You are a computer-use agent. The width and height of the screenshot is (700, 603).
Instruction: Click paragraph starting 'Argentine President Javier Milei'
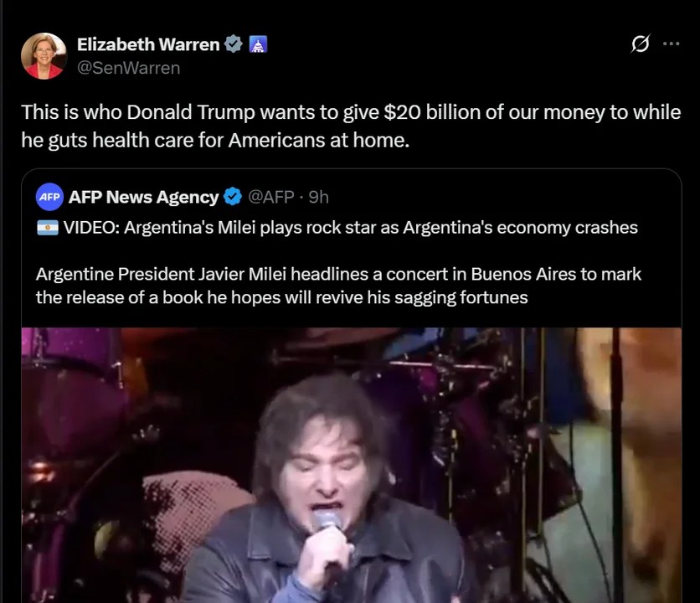click(x=338, y=286)
